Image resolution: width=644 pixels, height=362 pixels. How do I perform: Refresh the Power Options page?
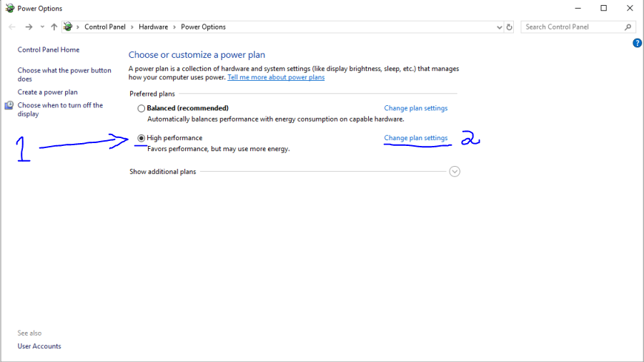click(509, 27)
